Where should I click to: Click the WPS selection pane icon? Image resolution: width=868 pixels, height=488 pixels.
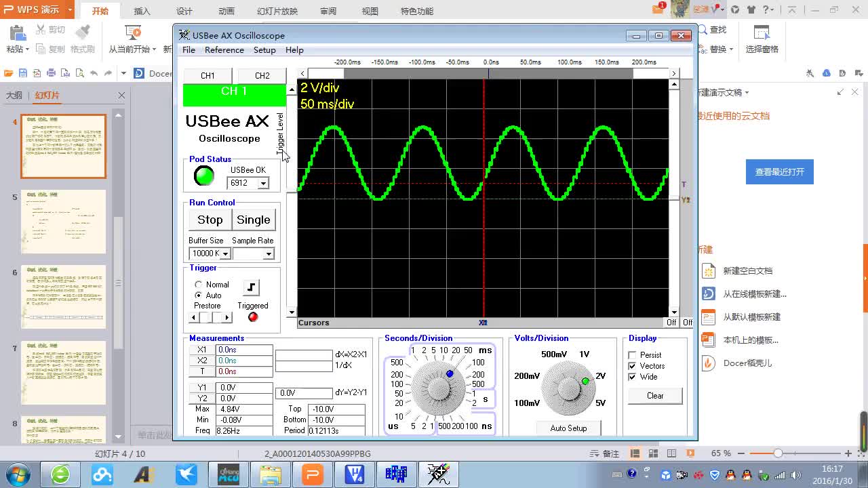click(762, 33)
